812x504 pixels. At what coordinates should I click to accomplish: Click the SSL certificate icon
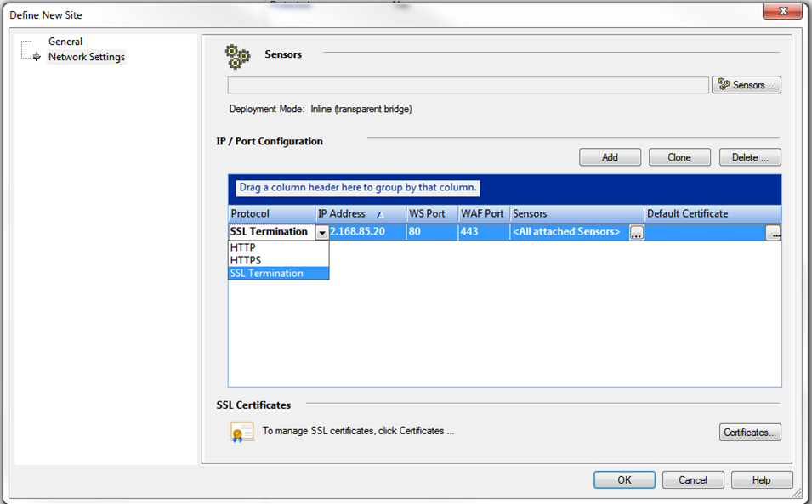(x=241, y=432)
